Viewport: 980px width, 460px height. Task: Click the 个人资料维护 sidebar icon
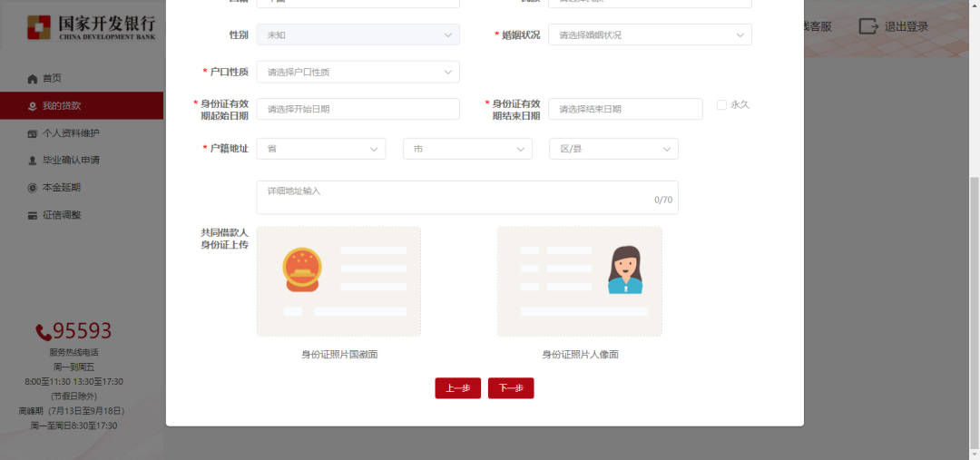[x=33, y=133]
